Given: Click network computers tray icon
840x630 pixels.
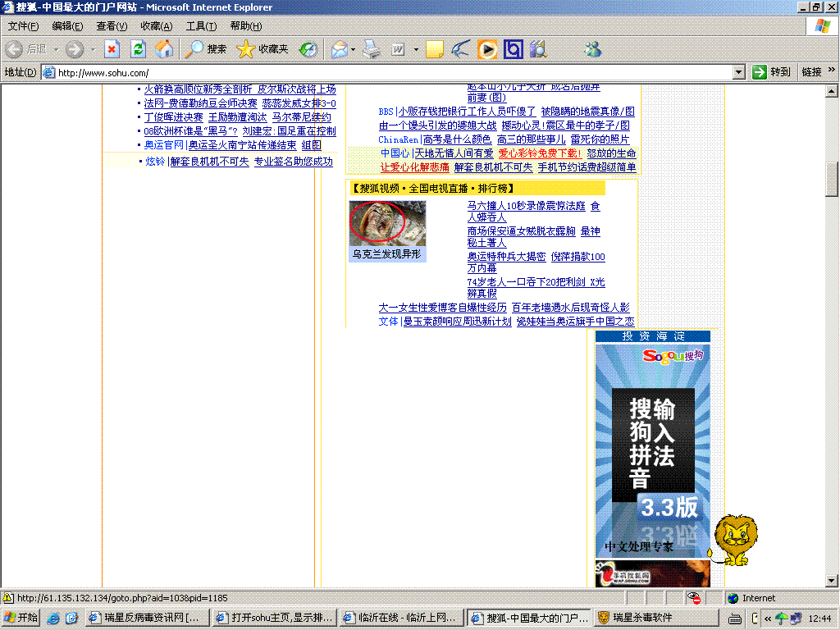Looking at the screenshot, I should [796, 619].
